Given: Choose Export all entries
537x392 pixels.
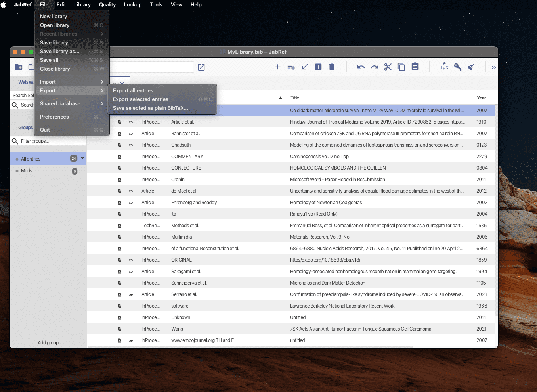Looking at the screenshot, I should click(133, 90).
